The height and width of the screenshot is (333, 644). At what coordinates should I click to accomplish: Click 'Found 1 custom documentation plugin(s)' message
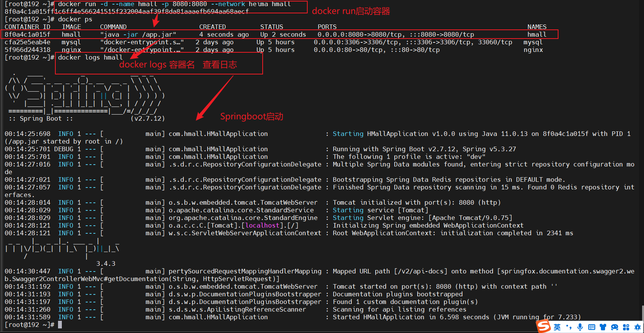(405, 302)
